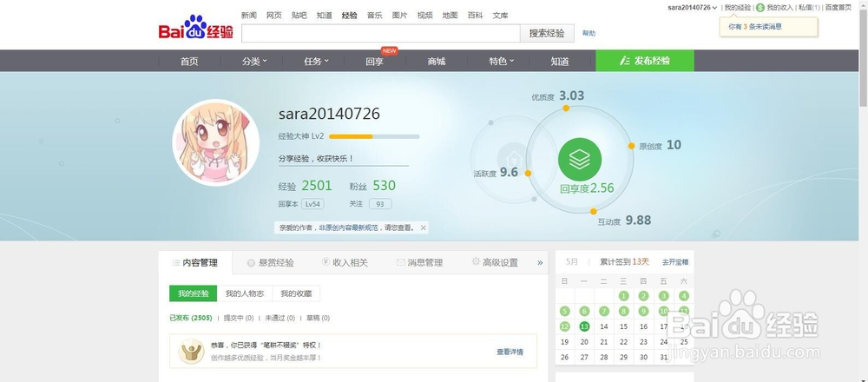The image size is (868, 382).
Task: Click the Baidu 经验 logo
Action: pyautogui.click(x=196, y=28)
